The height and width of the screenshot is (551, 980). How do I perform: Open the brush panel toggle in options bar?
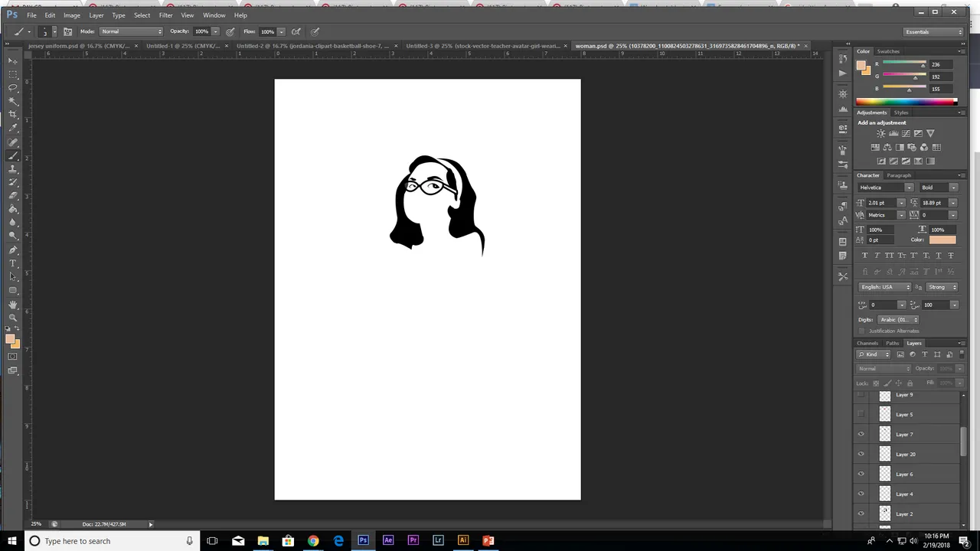[67, 31]
